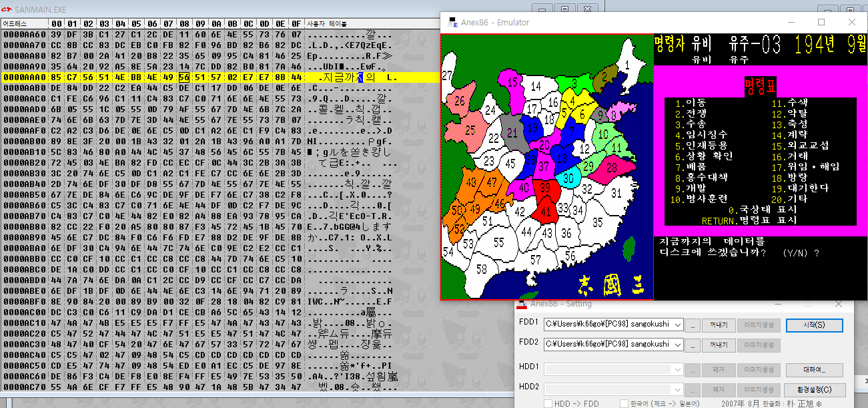The image size is (868, 408).
Task: Start the emulator with the 시작(S) button
Action: [814, 325]
